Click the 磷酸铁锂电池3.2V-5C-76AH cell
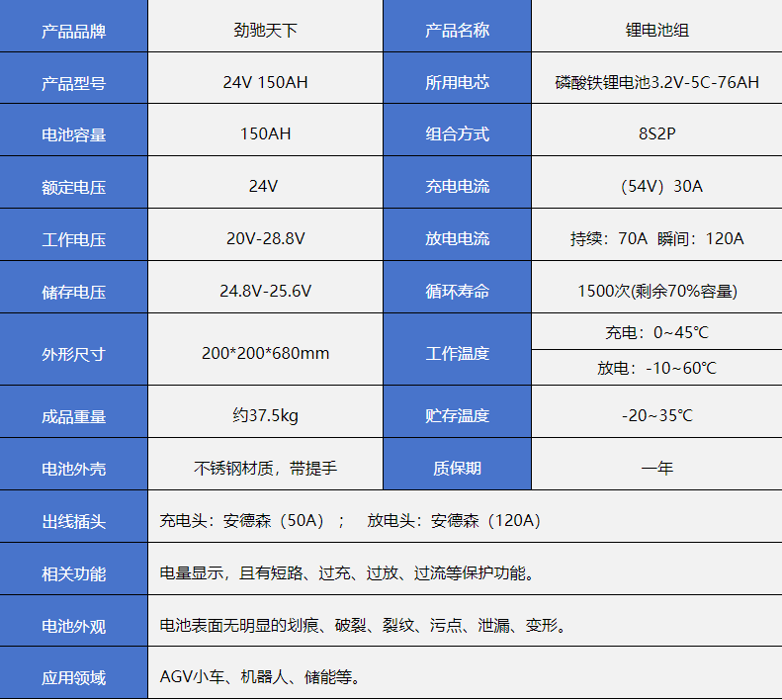The width and height of the screenshot is (782, 700). pos(656,82)
